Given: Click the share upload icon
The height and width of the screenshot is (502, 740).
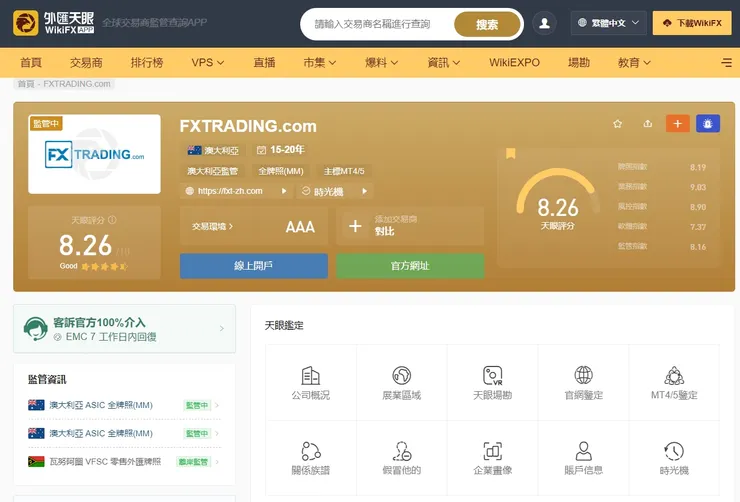Looking at the screenshot, I should (648, 124).
